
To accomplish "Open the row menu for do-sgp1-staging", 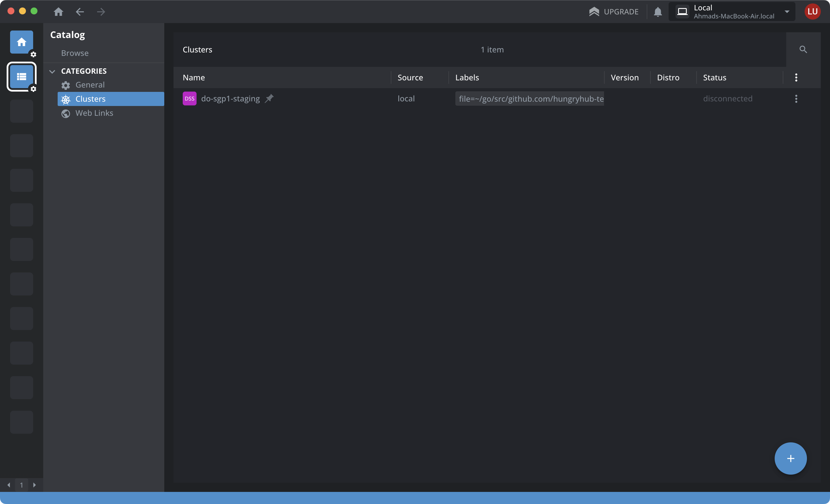I will pos(796,99).
